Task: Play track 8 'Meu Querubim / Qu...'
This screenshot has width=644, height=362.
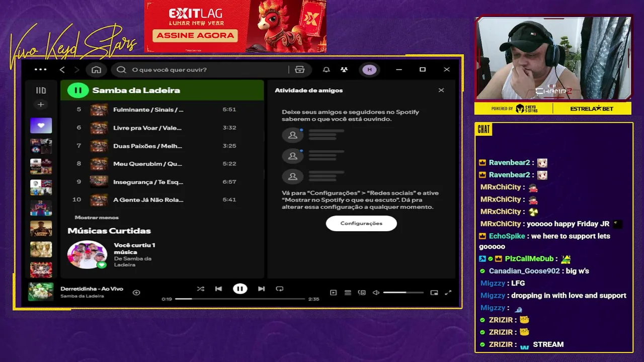Action: (x=162, y=164)
